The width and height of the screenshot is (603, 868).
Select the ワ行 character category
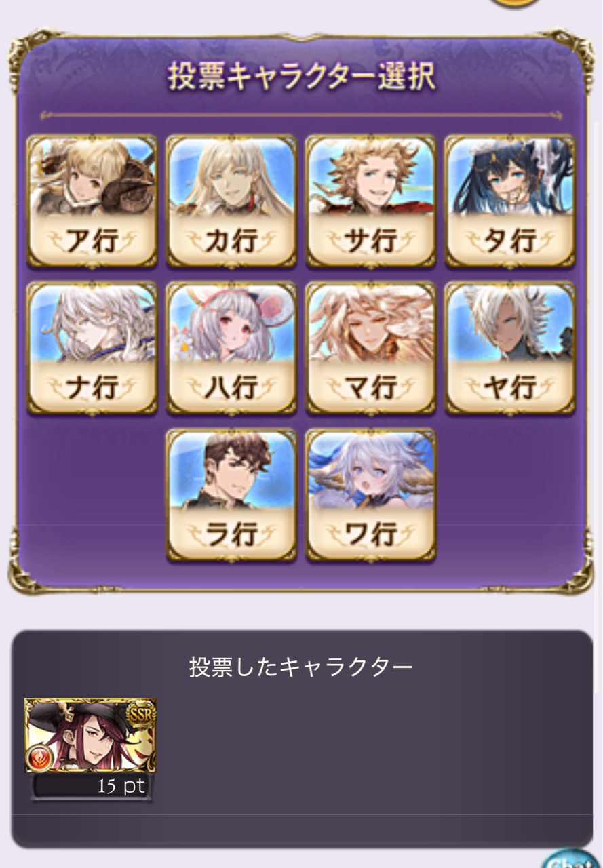point(371,494)
